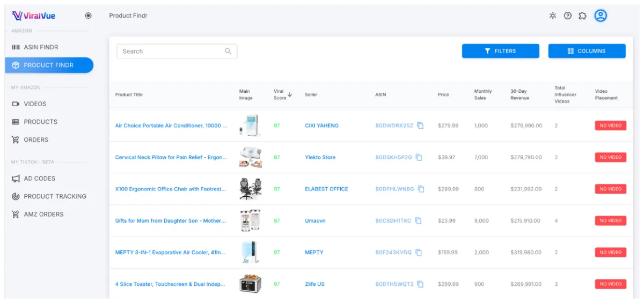Click the search magnifier icon
This screenshot has width=644, height=303.
[x=228, y=51]
